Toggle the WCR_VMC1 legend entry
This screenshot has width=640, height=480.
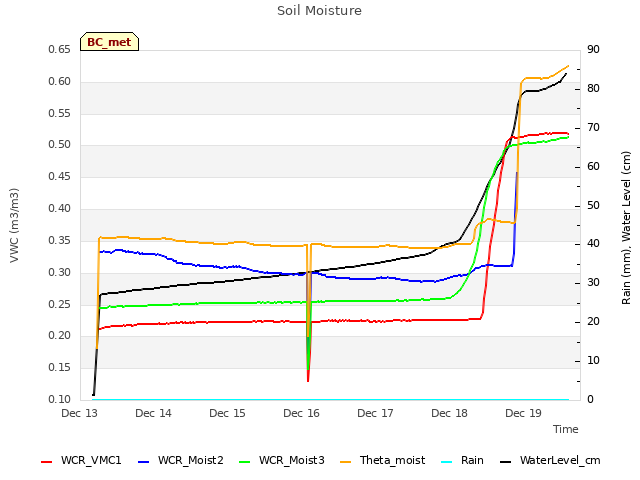pos(81,460)
